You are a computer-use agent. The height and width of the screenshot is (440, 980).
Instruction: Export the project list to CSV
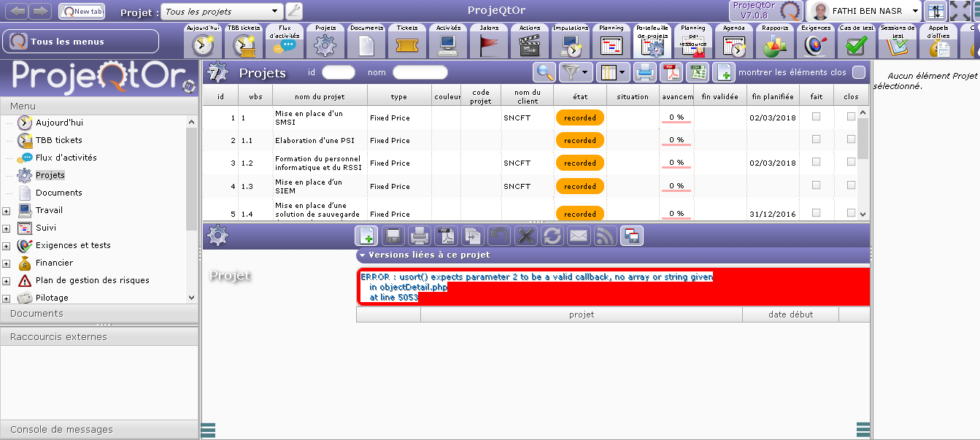point(698,72)
